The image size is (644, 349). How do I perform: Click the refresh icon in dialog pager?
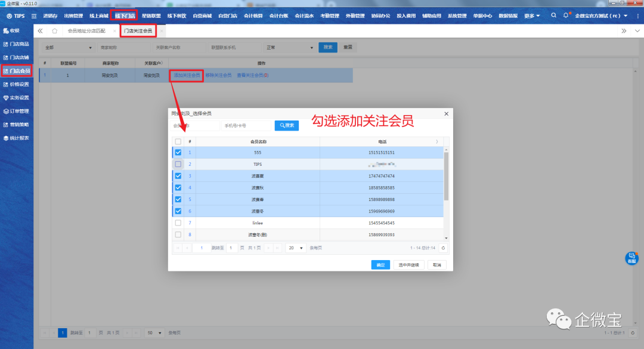pos(442,248)
